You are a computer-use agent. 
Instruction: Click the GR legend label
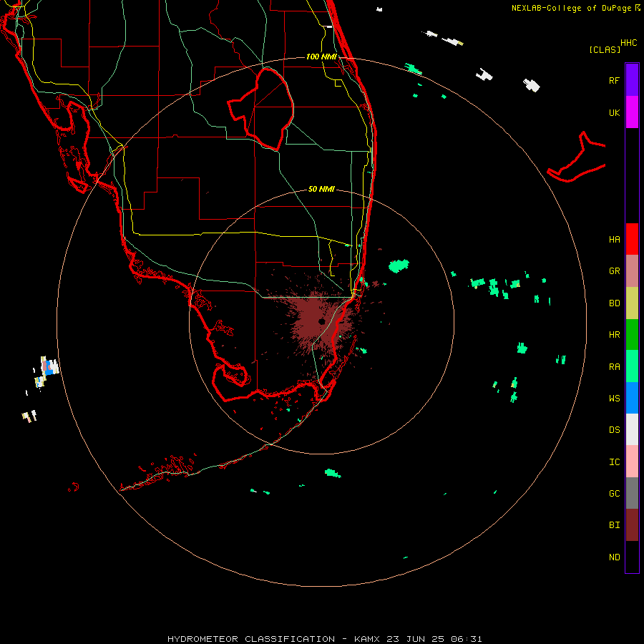pos(614,271)
